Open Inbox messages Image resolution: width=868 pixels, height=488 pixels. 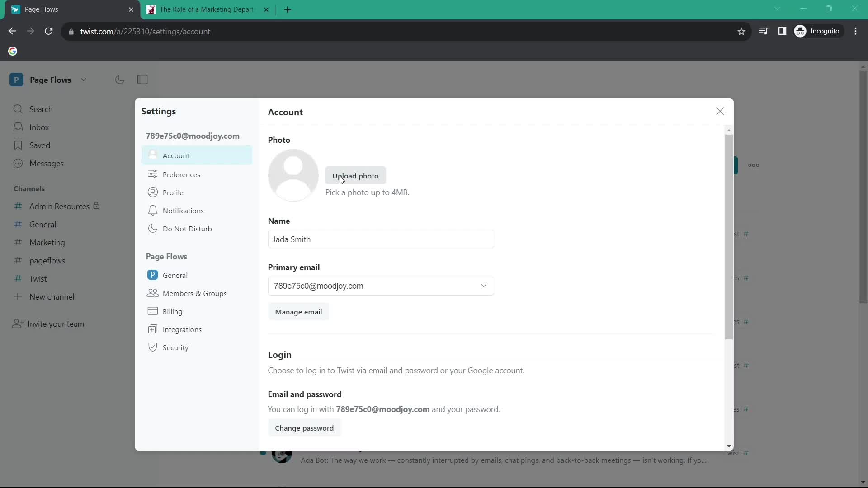coord(38,127)
